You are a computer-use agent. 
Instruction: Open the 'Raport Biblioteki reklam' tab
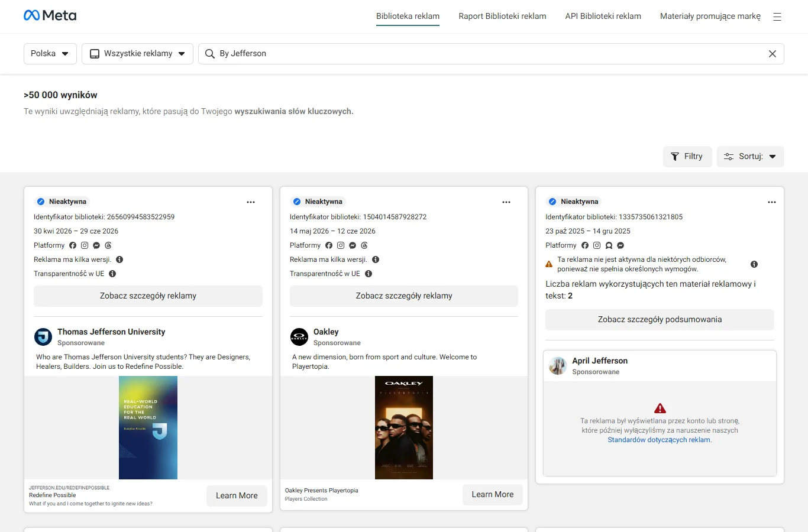point(502,17)
